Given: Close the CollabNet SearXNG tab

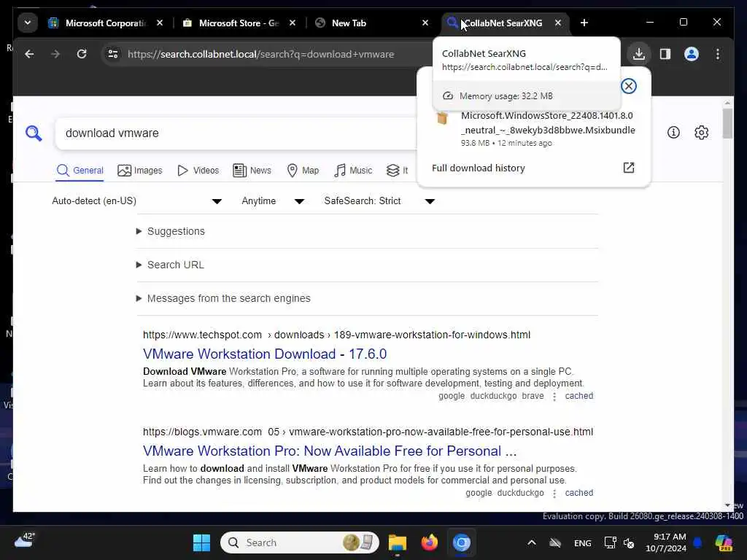Looking at the screenshot, I should (x=558, y=23).
